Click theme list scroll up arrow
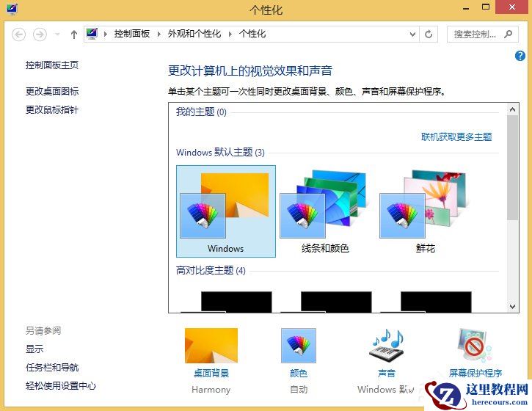Viewport: 532px width, 411px height. pyautogui.click(x=512, y=109)
